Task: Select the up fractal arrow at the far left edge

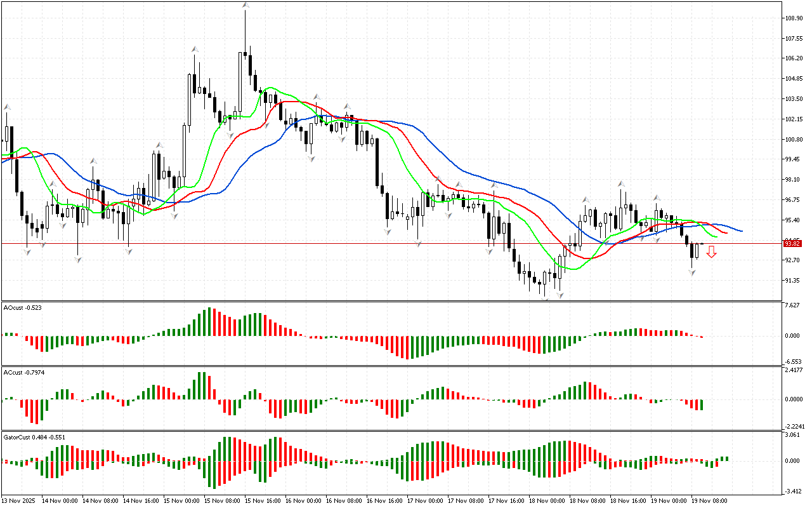Action: pyautogui.click(x=7, y=107)
